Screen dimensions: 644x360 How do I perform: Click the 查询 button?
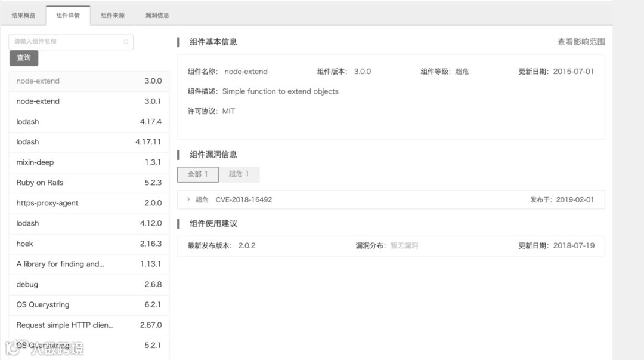24,58
